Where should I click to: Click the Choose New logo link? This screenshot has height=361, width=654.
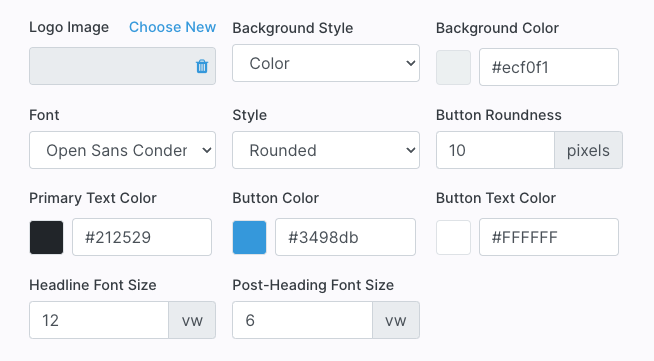(x=172, y=27)
